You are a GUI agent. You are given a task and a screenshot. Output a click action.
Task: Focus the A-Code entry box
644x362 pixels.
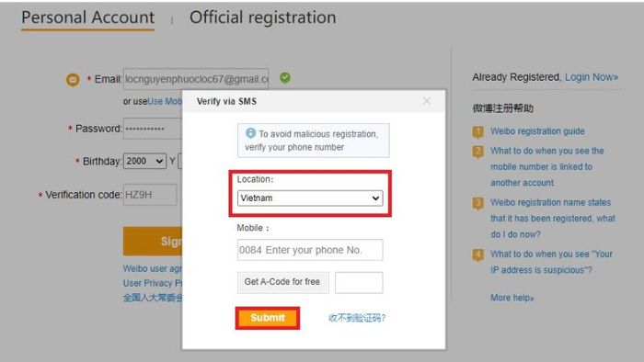click(x=359, y=282)
